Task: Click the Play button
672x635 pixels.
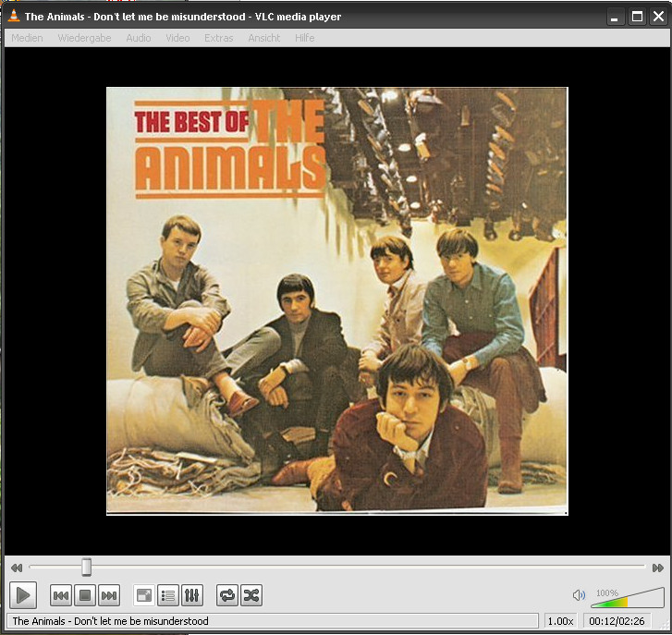Action: (23, 595)
